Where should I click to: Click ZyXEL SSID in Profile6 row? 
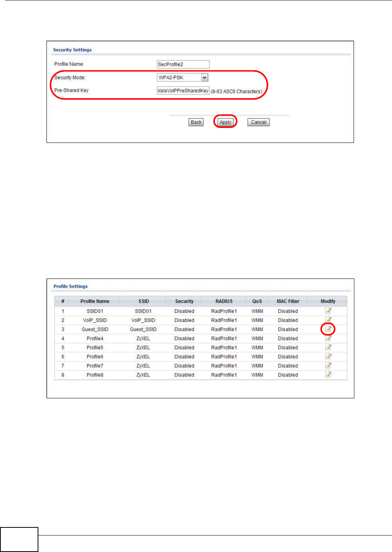tap(143, 356)
